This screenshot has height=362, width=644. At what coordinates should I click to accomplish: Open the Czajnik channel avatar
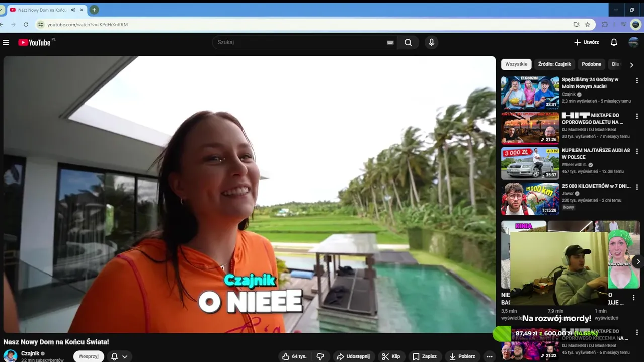coord(10,356)
